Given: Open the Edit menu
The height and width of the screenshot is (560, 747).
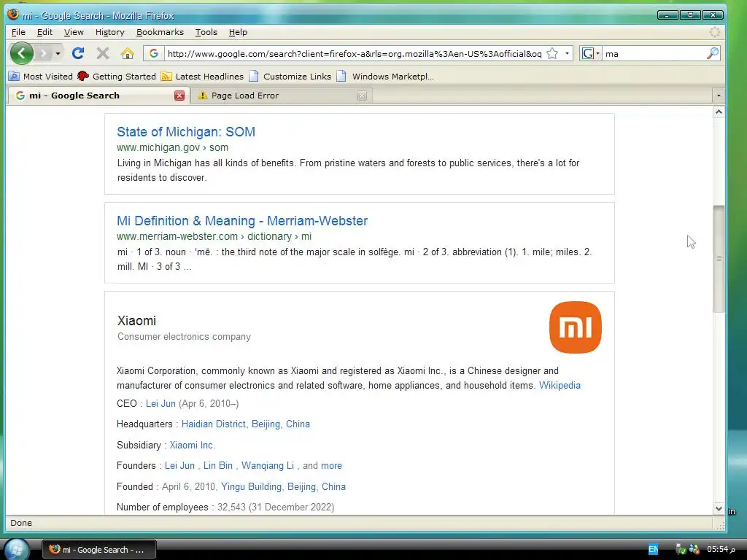Looking at the screenshot, I should point(44,32).
